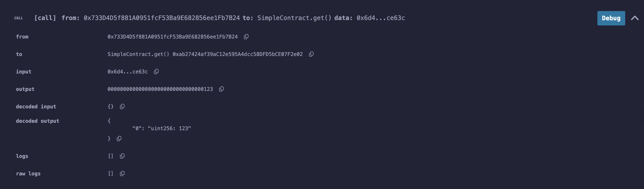Image resolution: width=644 pixels, height=189 pixels.
Task: Copy the logs value
Action: [x=122, y=156]
